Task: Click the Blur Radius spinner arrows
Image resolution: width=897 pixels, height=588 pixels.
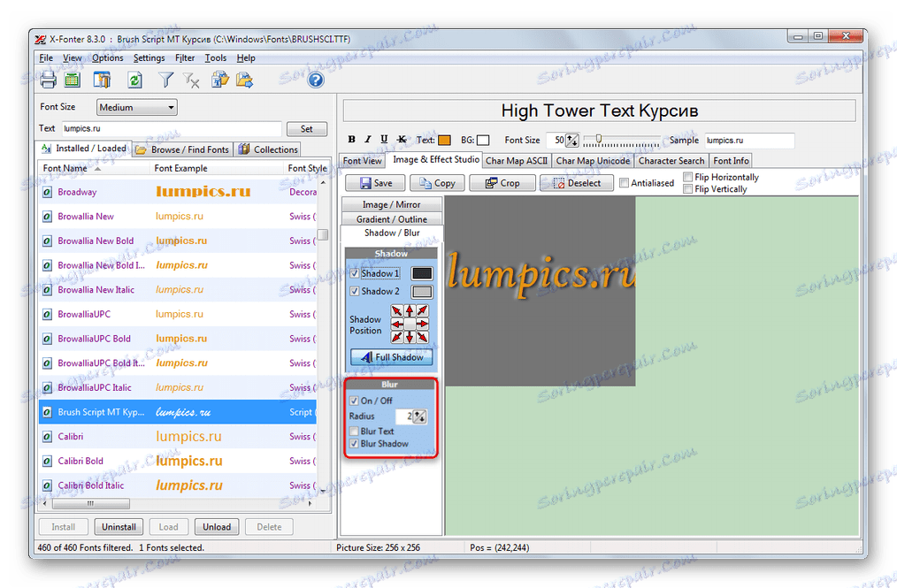Action: coord(419,416)
